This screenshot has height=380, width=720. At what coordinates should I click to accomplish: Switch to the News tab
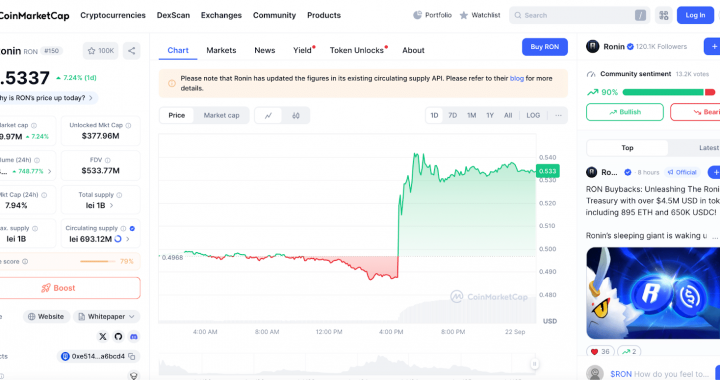click(265, 50)
